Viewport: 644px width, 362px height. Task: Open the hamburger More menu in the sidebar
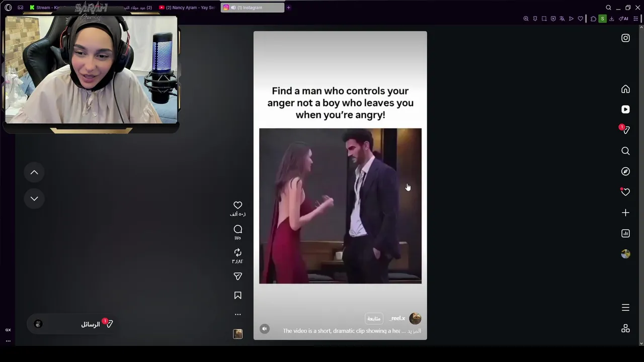coord(625,308)
